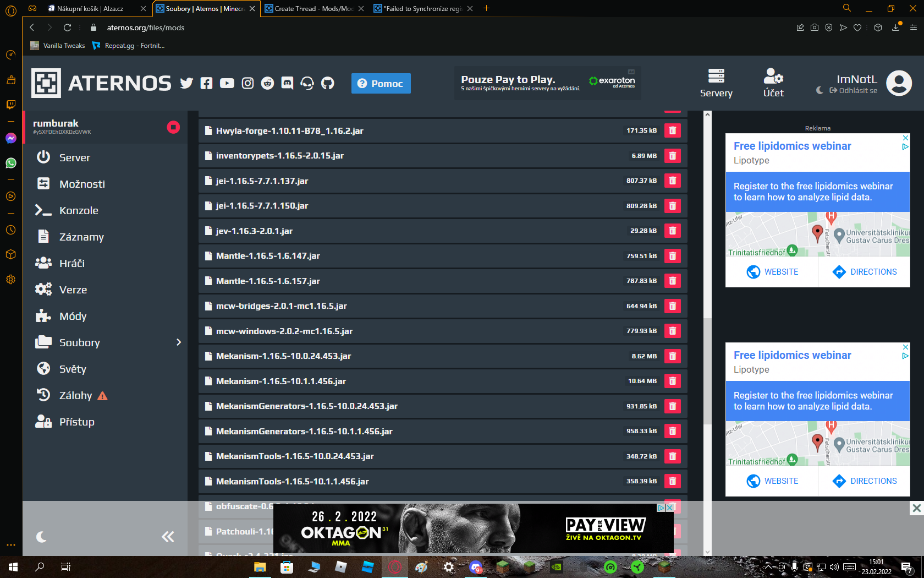Open a new browser tab

click(x=486, y=8)
